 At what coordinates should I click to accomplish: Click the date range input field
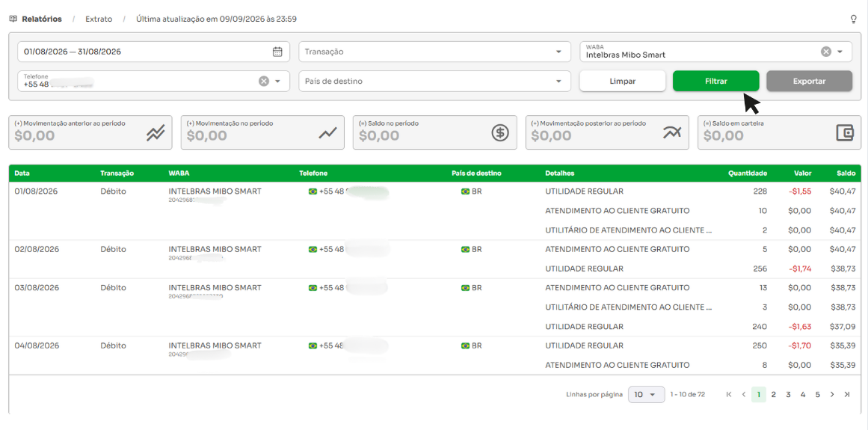click(x=154, y=52)
